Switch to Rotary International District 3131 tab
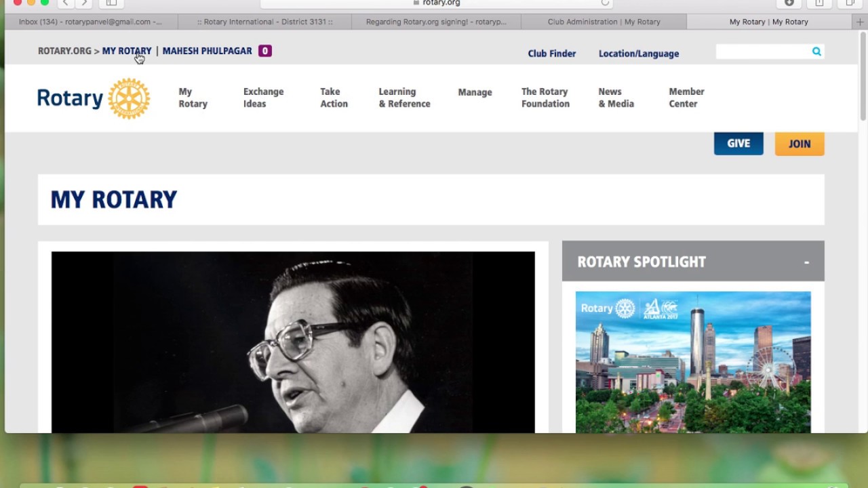This screenshot has height=488, width=868. coord(264,22)
